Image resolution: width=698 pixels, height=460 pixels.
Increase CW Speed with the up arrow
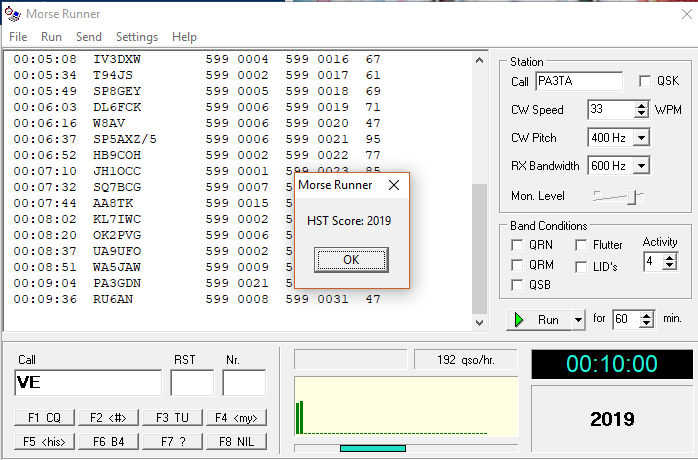click(x=641, y=106)
